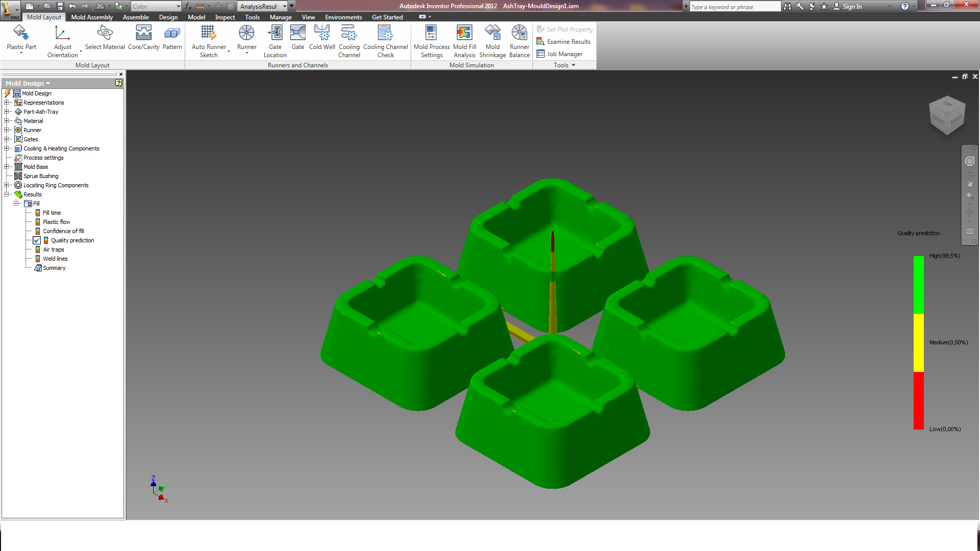This screenshot has height=551, width=980.
Task: Select Air traps result
Action: pyautogui.click(x=53, y=249)
